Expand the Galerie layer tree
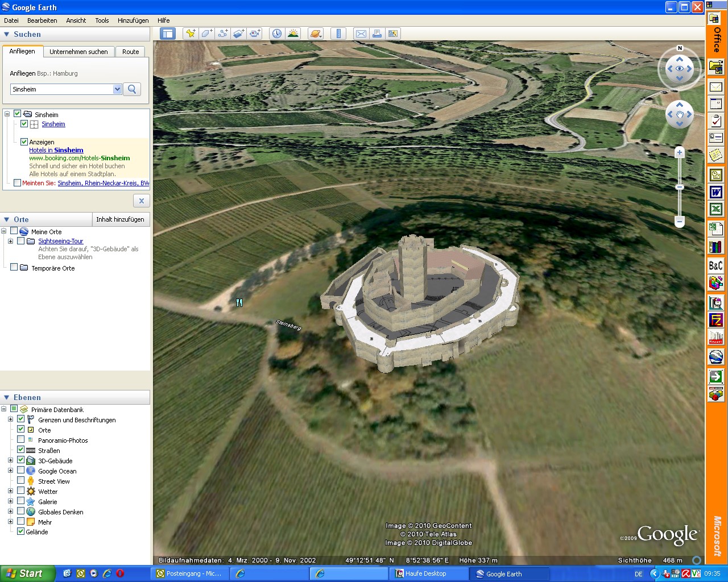Image resolution: width=728 pixels, height=582 pixels. point(10,501)
